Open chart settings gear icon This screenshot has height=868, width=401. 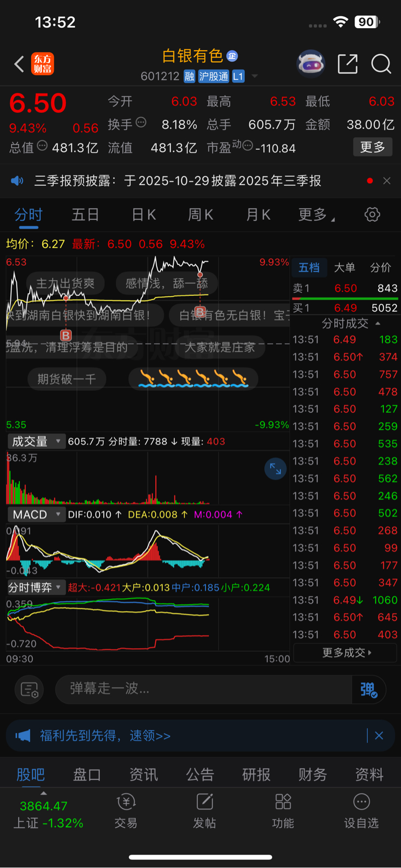tap(372, 215)
